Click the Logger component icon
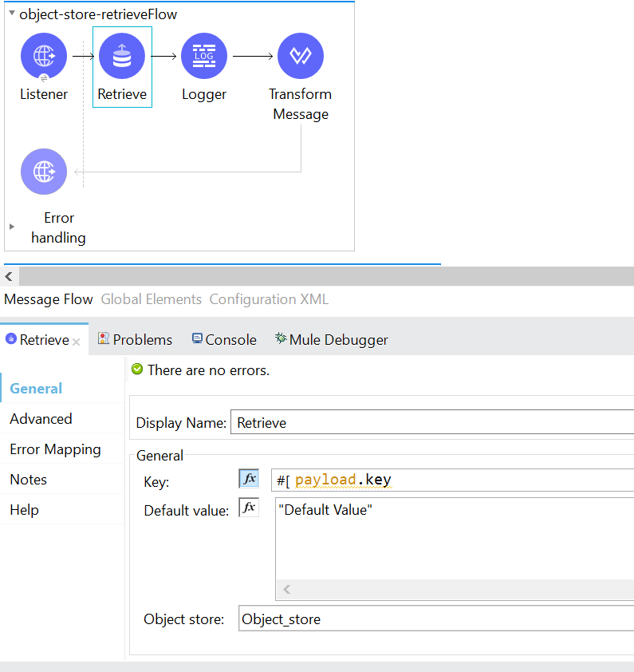The height and width of the screenshot is (672, 634). pyautogui.click(x=204, y=56)
